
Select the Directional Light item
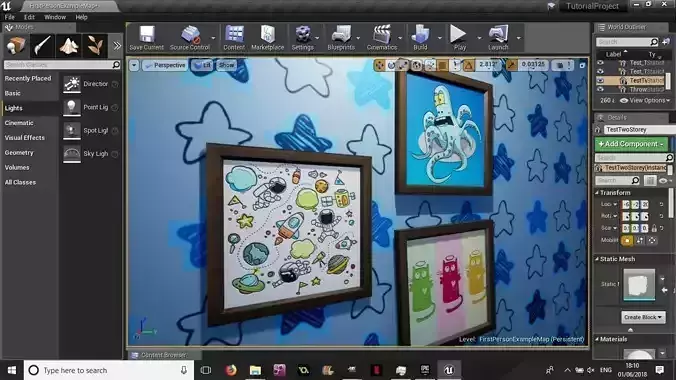pyautogui.click(x=91, y=84)
